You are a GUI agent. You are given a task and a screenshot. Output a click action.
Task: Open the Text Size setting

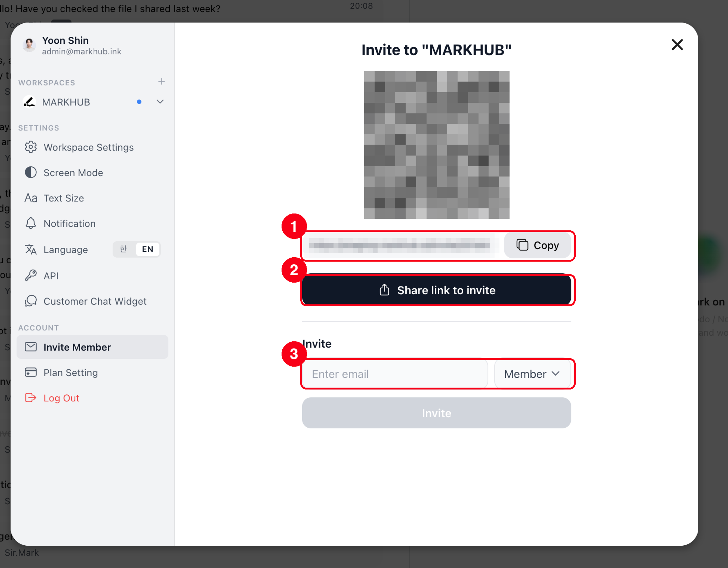92,198
